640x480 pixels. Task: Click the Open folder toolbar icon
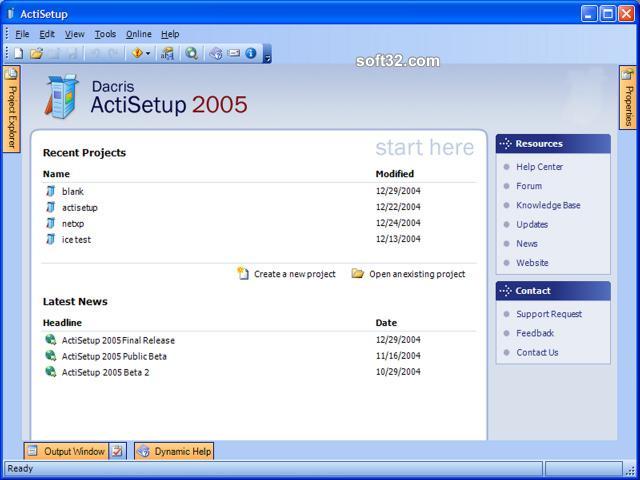point(36,53)
